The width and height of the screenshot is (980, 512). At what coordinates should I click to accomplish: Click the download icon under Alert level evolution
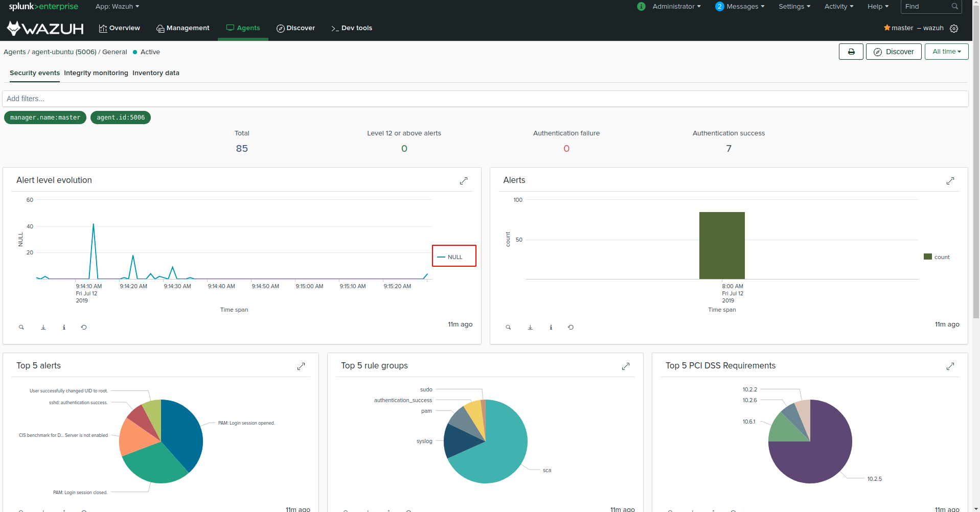point(43,327)
